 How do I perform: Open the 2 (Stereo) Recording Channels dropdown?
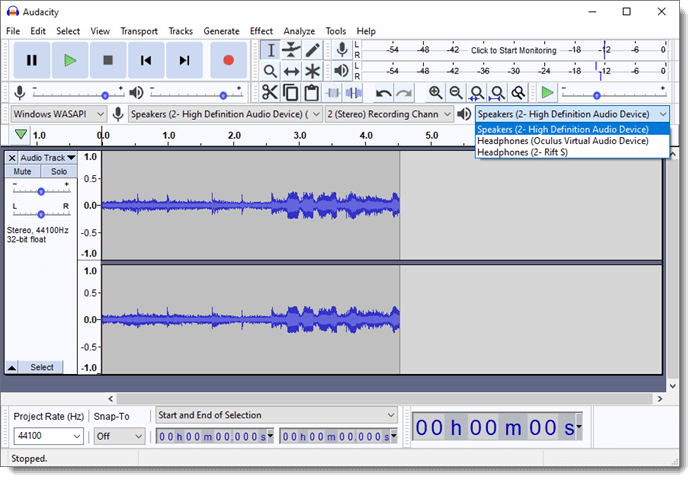[389, 114]
